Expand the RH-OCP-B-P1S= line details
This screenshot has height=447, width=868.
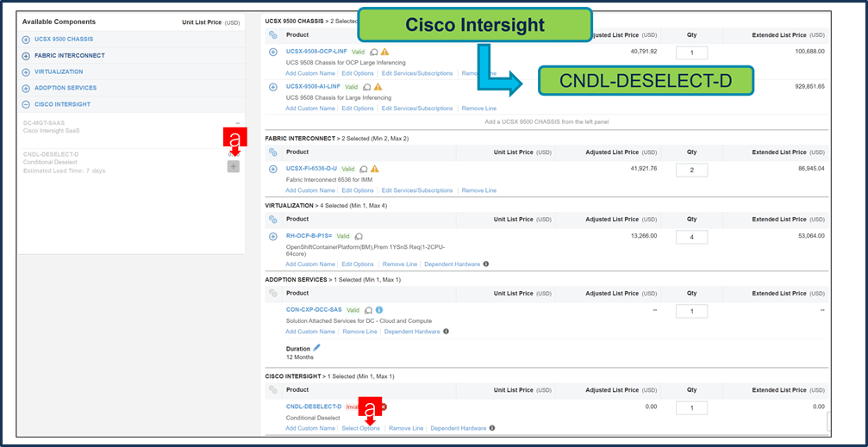273,236
